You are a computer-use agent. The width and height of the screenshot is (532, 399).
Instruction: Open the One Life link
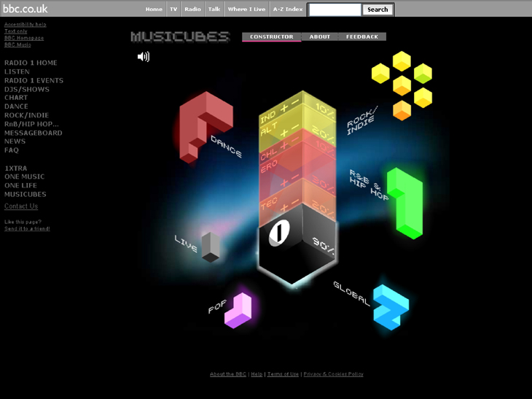click(20, 185)
